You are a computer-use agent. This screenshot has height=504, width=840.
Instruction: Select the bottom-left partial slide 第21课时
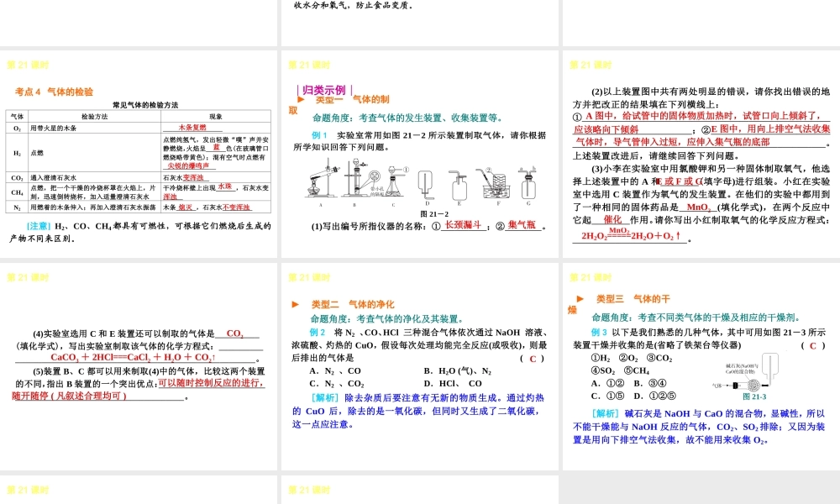coord(139,490)
